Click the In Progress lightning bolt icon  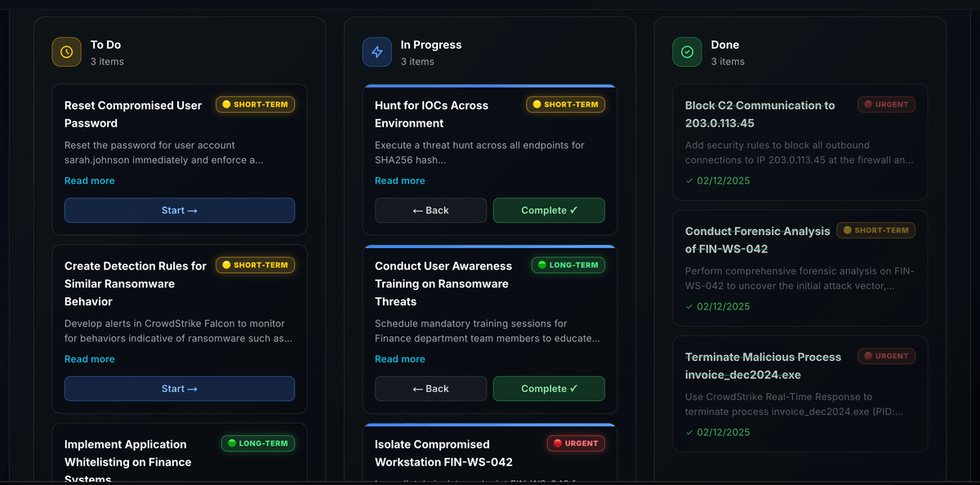(x=377, y=52)
